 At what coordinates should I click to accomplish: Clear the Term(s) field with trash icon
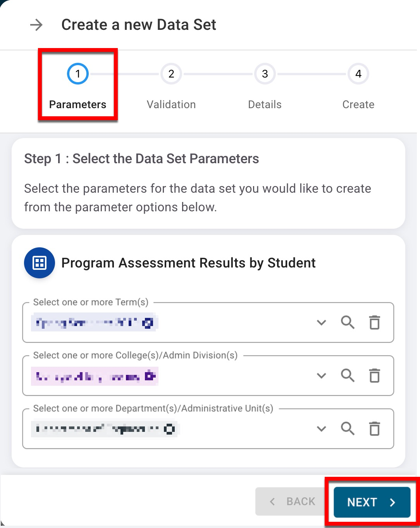(x=374, y=322)
